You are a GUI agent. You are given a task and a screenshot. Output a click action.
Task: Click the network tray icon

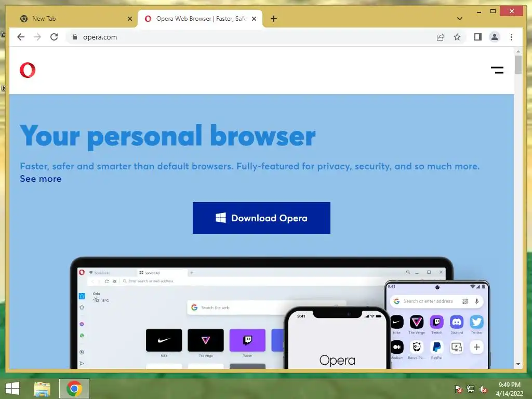point(471,389)
